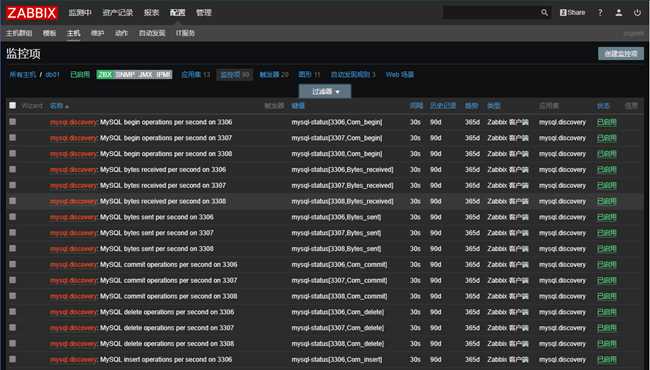This screenshot has height=370, width=650.
Task: Check the bytes received on 3306 row
Action: click(13, 169)
